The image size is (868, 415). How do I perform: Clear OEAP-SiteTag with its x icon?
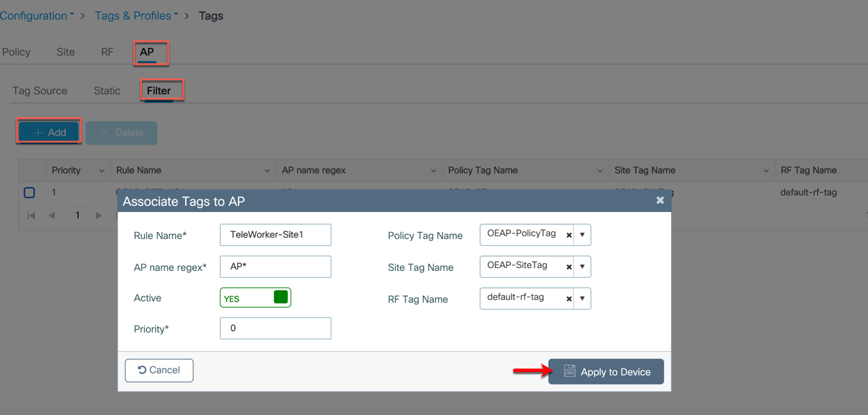(x=568, y=266)
